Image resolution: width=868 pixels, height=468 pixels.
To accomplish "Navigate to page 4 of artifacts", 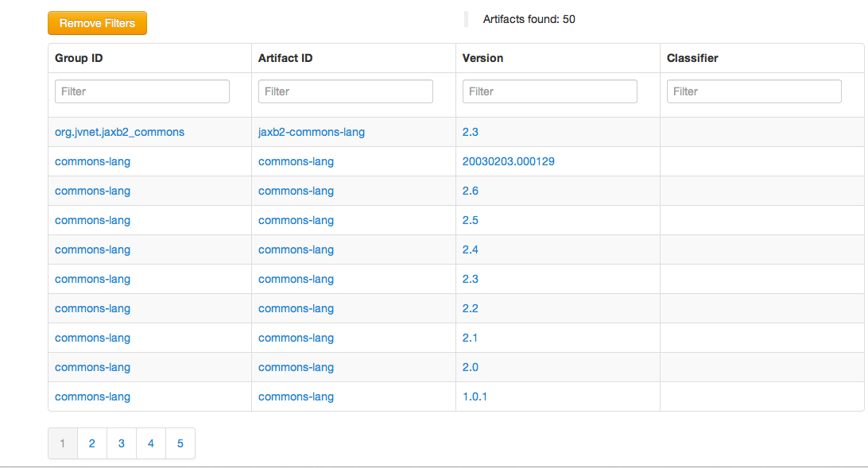I will point(150,443).
